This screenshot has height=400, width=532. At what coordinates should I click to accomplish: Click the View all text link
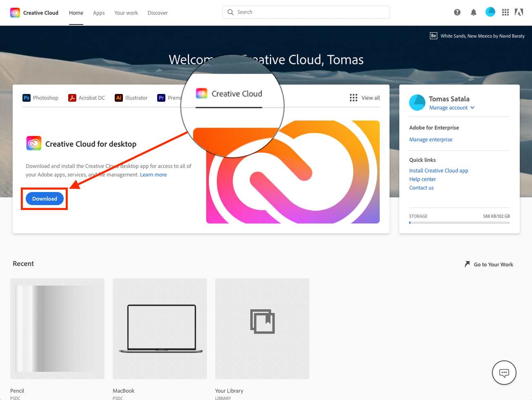point(370,98)
